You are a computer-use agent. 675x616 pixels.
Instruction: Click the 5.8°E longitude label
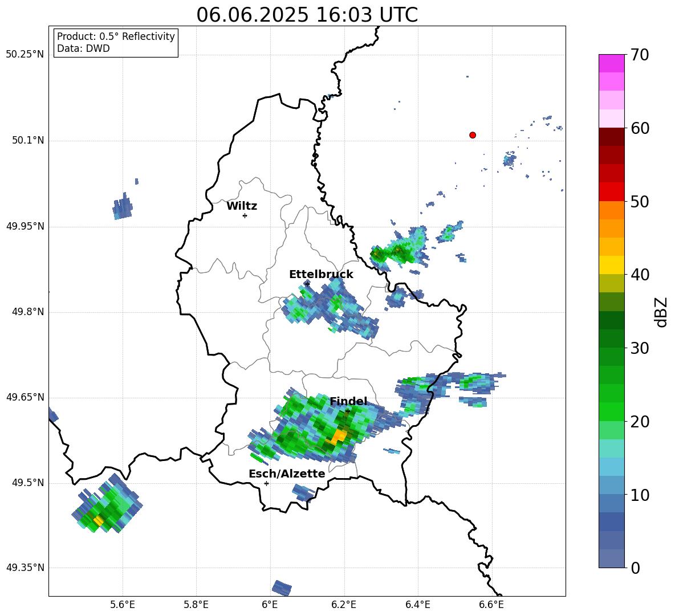click(x=196, y=605)
